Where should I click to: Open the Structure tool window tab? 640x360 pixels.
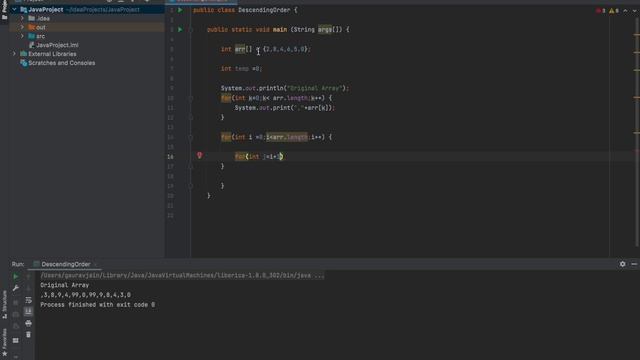click(4, 304)
